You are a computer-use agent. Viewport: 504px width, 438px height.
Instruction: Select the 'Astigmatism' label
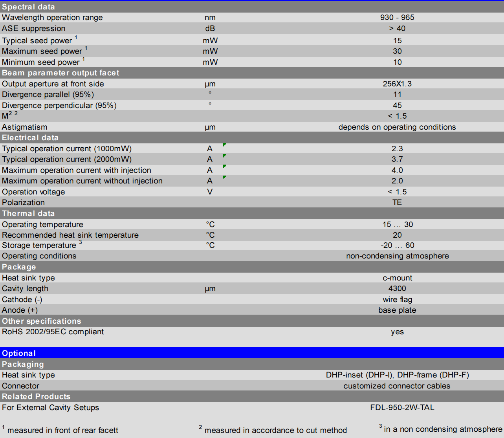coord(24,127)
